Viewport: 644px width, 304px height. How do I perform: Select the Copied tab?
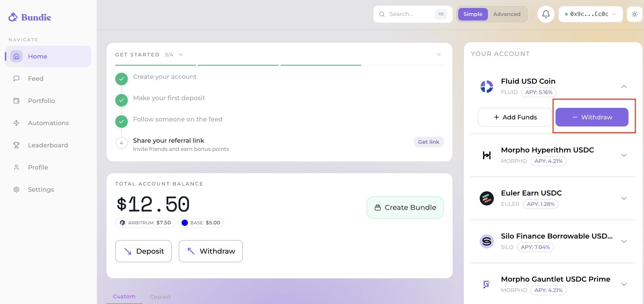pos(160,296)
